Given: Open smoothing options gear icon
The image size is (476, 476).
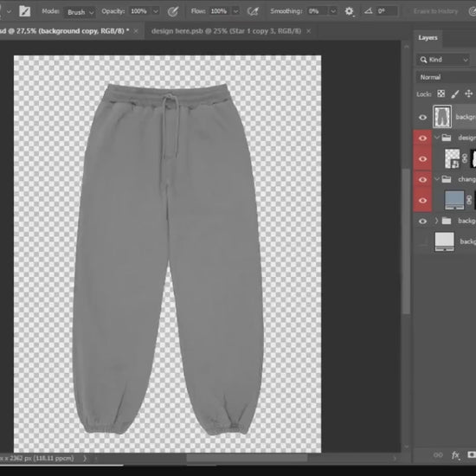Looking at the screenshot, I should [x=349, y=11].
